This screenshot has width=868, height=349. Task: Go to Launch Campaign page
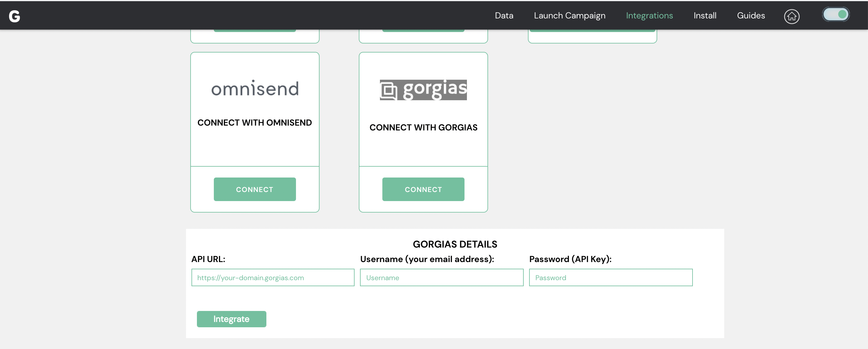coord(570,15)
